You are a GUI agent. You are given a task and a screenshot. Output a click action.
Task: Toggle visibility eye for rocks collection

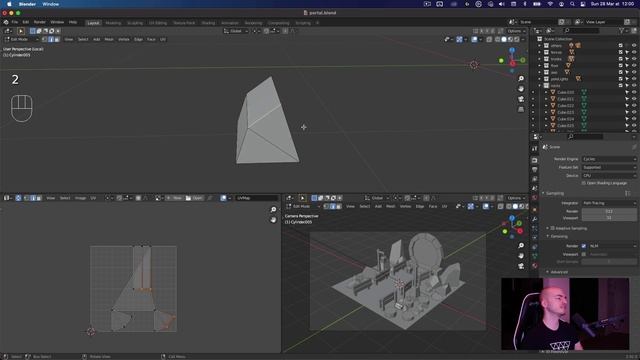[x=634, y=86]
